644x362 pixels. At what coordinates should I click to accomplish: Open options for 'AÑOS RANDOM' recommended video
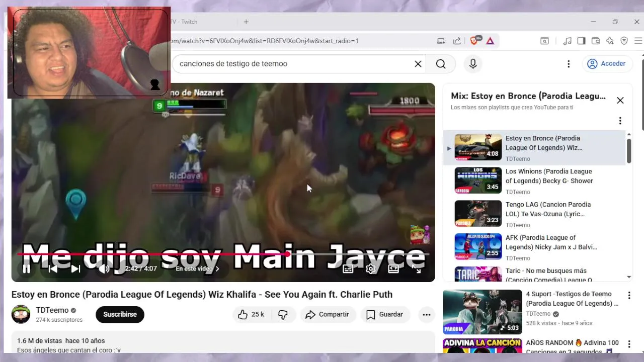[629, 344]
